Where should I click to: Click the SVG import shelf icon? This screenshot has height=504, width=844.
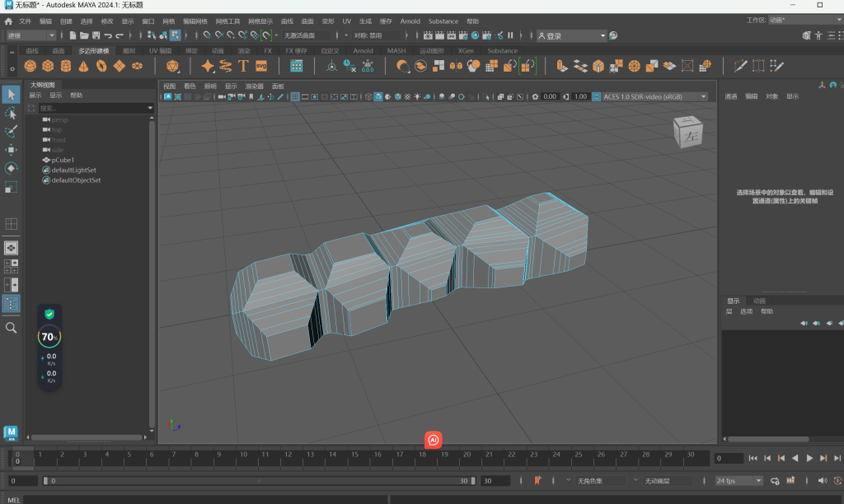(x=261, y=66)
